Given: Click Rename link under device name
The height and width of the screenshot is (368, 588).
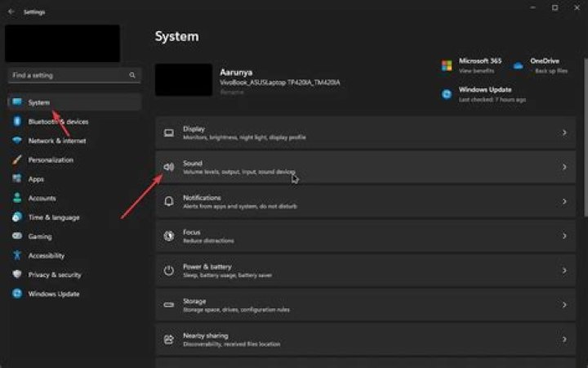Looking at the screenshot, I should tap(232, 92).
